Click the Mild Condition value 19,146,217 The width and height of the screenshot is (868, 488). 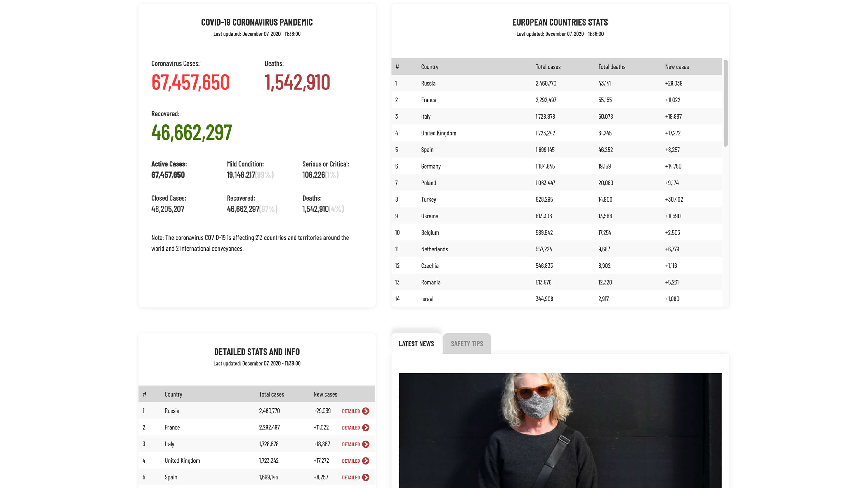(x=241, y=175)
